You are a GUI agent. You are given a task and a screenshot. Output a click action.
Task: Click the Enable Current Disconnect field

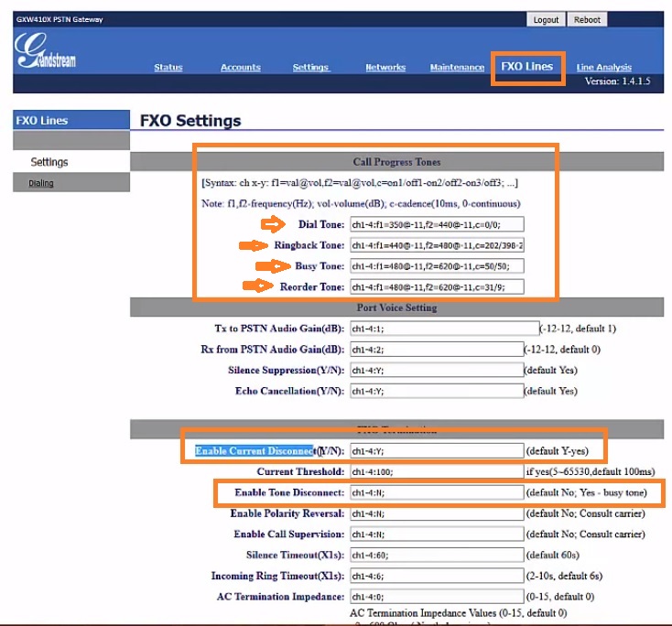[436, 451]
